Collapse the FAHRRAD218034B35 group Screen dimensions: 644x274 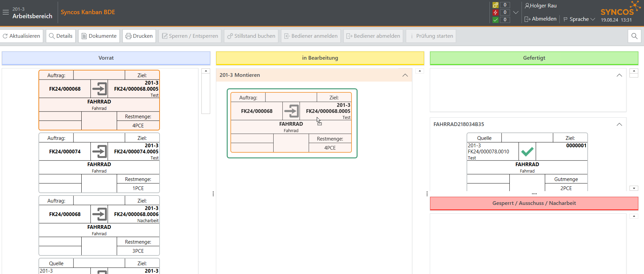619,124
